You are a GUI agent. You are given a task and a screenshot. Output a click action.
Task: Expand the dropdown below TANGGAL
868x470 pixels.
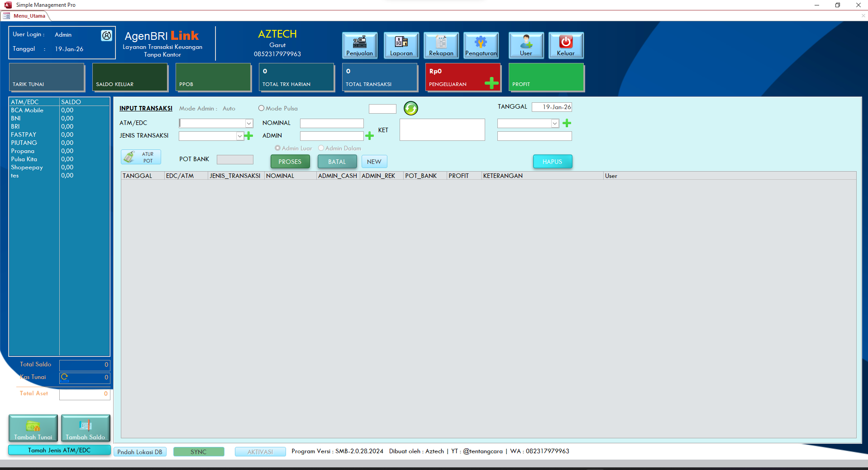555,123
